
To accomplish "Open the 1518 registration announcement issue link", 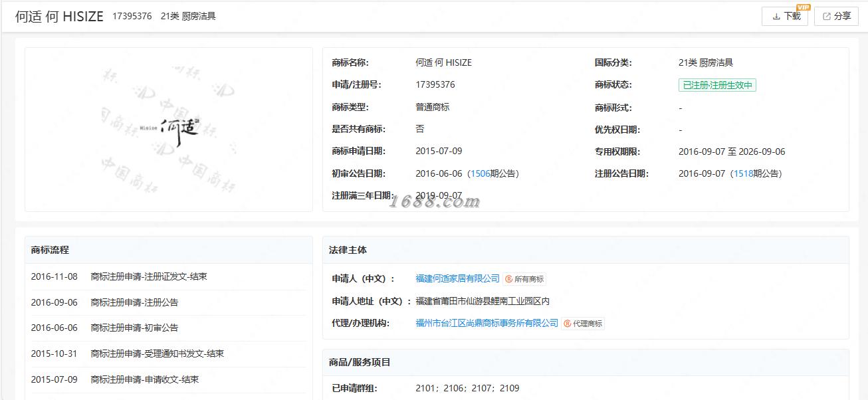I will 743,173.
